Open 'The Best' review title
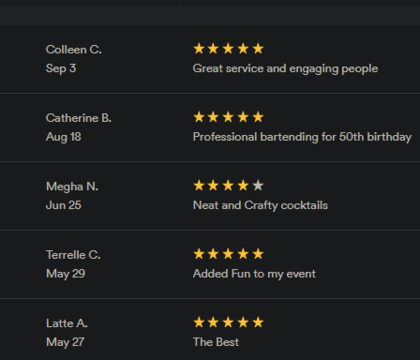The width and height of the screenshot is (420, 360). pos(216,342)
